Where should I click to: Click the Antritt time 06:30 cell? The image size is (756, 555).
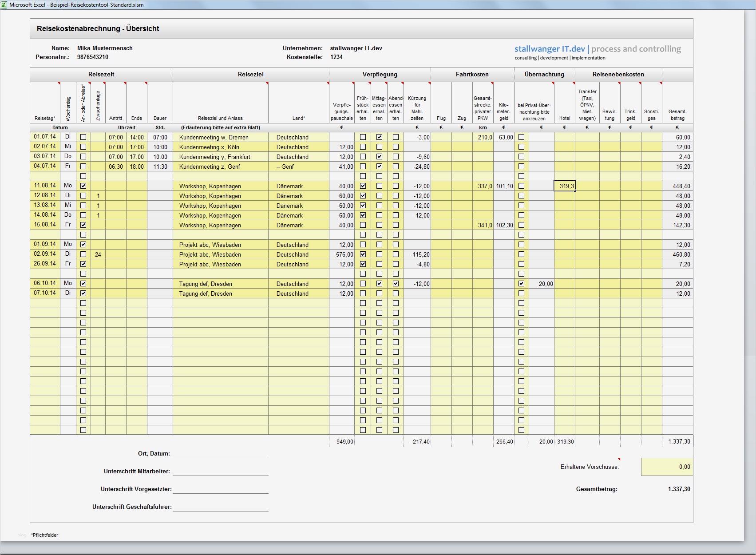coord(115,166)
